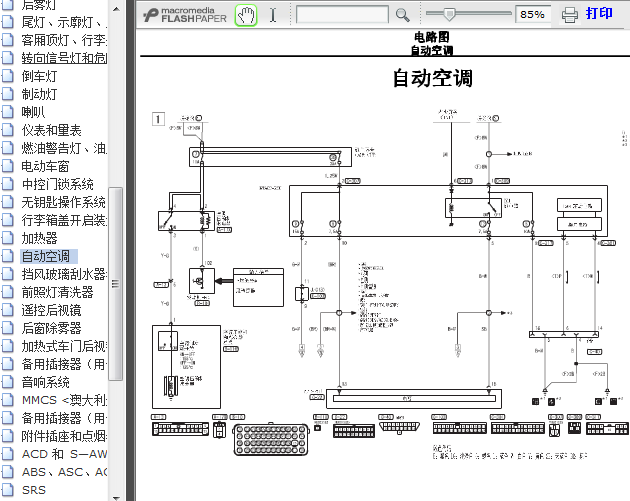Click the page icon beside 电动车窗
Screen dimensions: 630x501
[8, 166]
